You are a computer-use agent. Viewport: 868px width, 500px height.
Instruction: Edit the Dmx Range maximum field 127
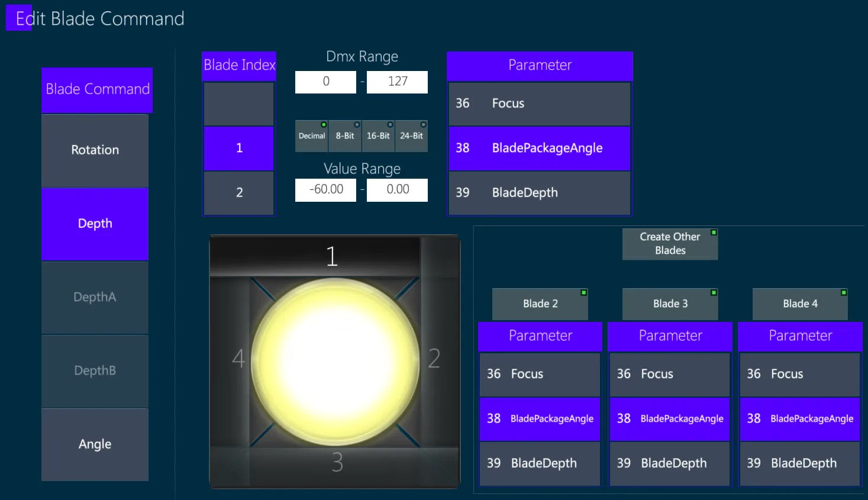397,82
